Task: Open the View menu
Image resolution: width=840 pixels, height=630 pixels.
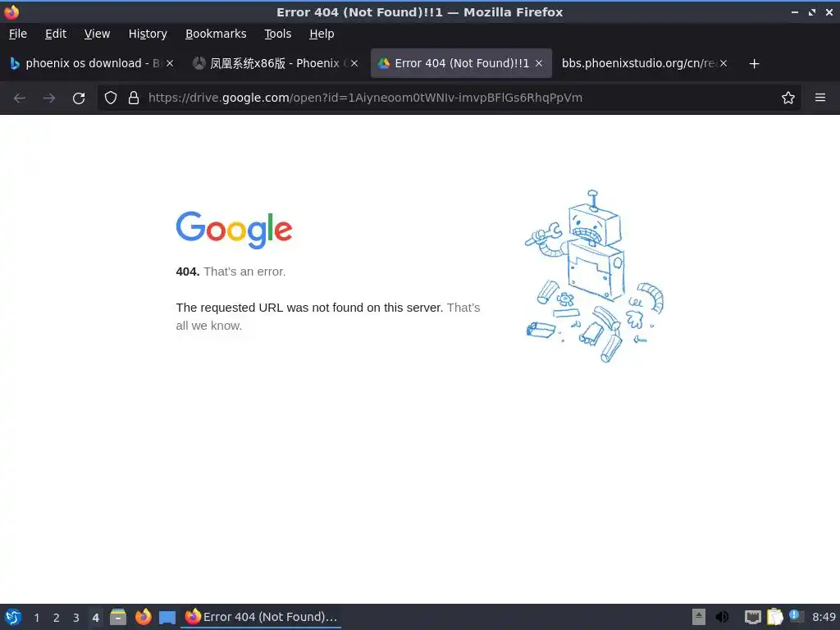Action: (97, 34)
